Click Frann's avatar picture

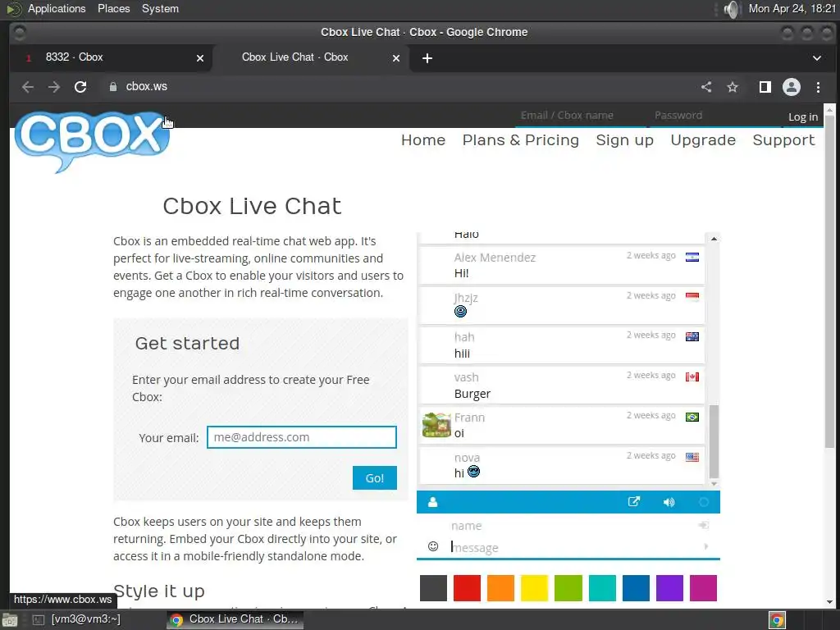point(436,425)
